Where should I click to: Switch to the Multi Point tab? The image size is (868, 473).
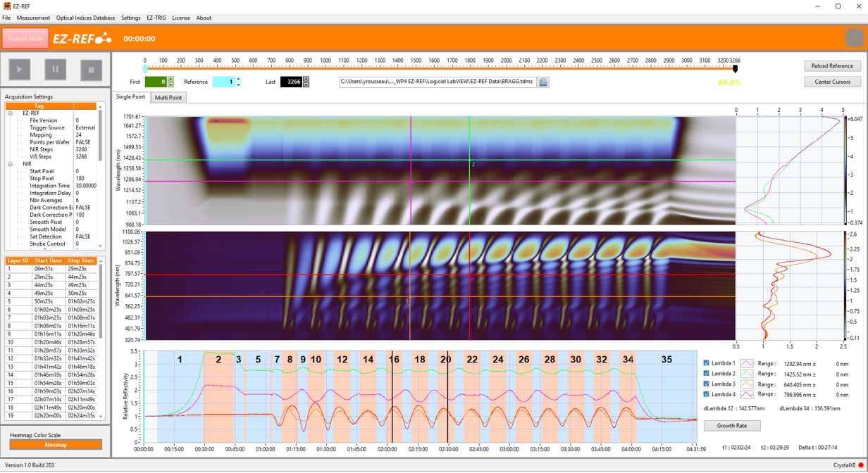[x=168, y=98]
